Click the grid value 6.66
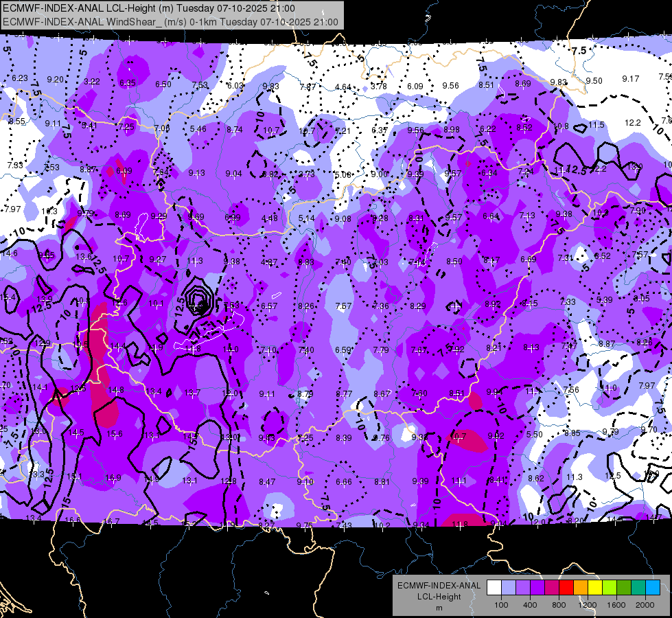 pos(344,481)
